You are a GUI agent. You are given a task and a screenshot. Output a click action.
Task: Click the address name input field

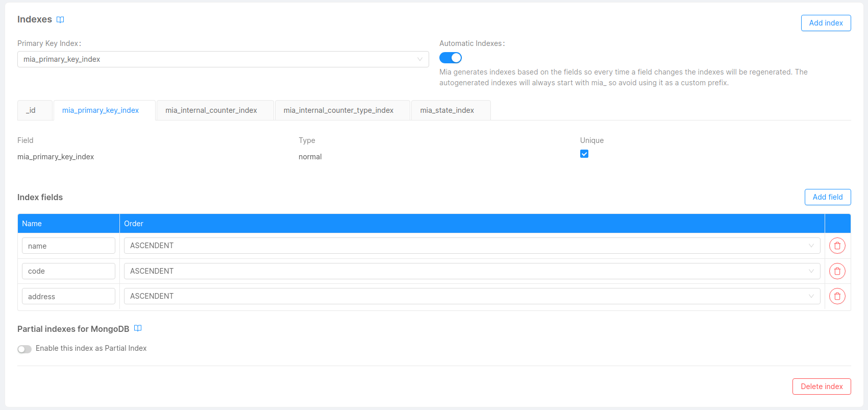tap(68, 296)
